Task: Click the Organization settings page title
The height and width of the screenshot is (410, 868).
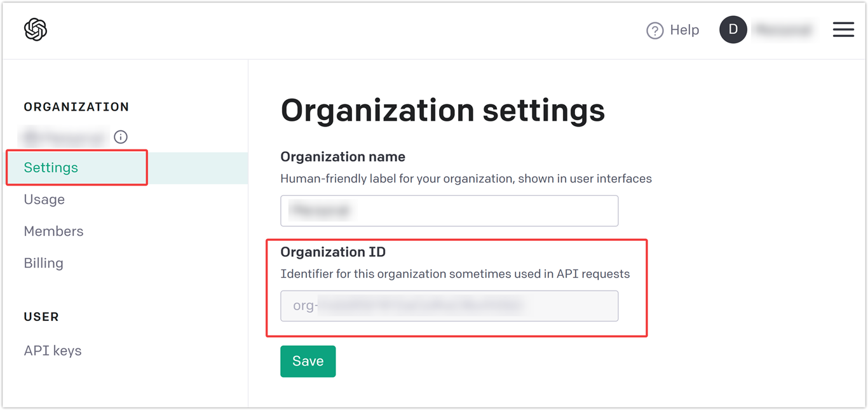Action: click(x=443, y=111)
